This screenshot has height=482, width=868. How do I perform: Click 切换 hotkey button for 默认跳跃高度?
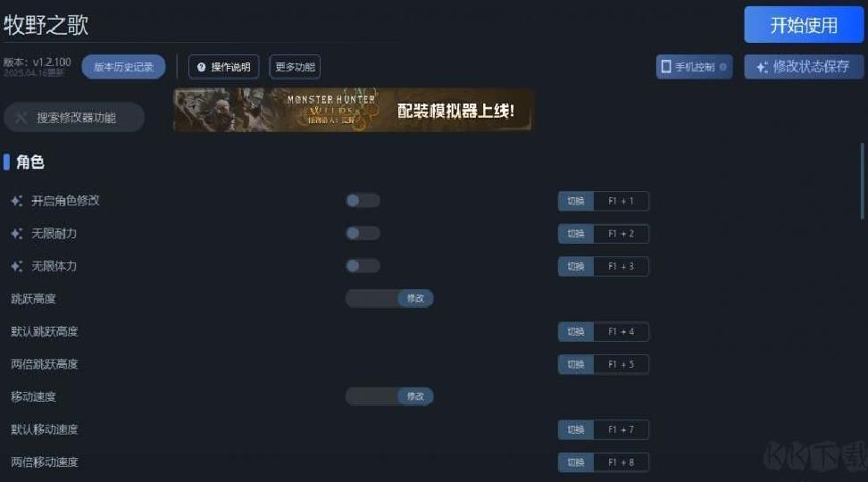point(576,331)
